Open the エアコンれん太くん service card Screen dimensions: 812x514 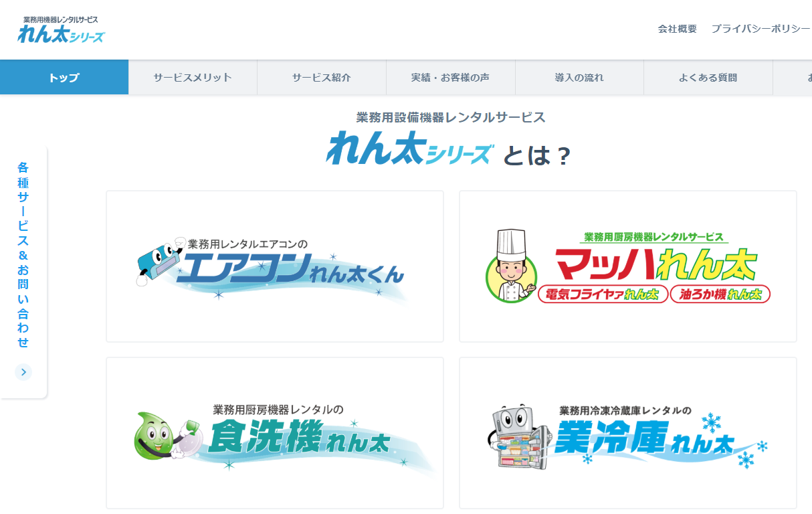point(275,266)
